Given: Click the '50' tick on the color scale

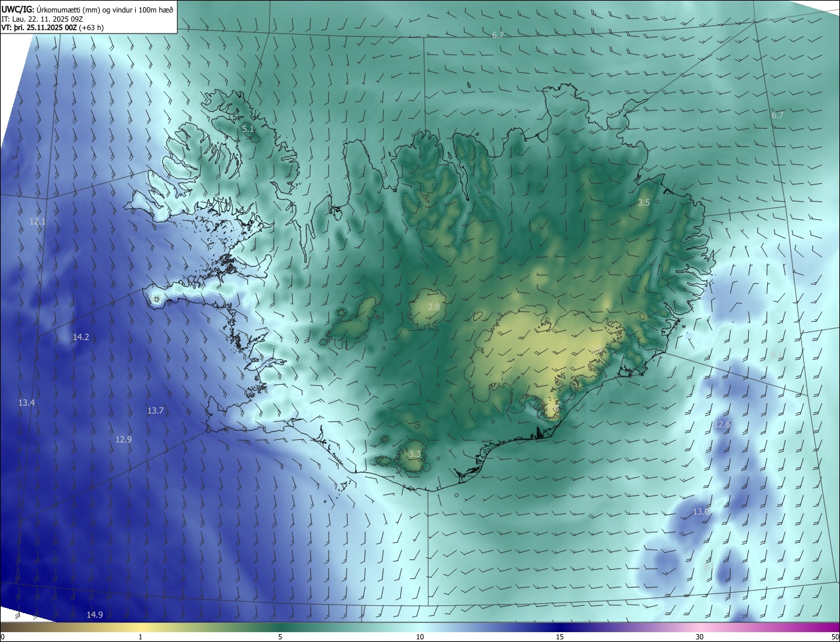Looking at the screenshot, I should coord(835,637).
